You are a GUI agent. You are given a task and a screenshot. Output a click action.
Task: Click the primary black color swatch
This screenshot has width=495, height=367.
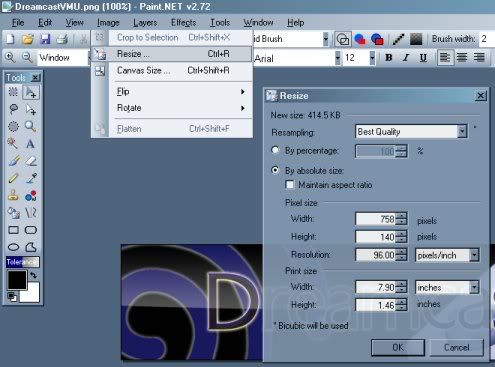click(x=17, y=279)
